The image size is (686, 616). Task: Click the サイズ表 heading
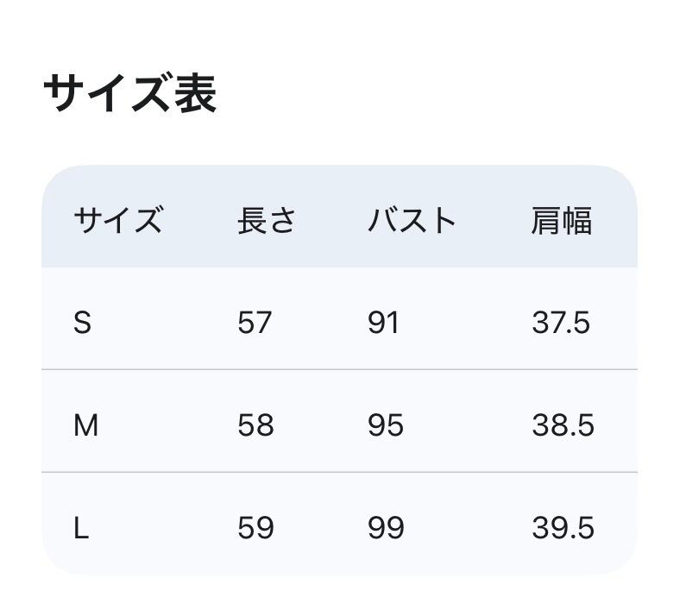click(129, 93)
